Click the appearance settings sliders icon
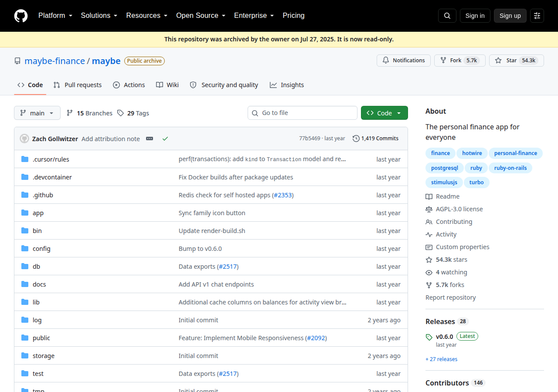This screenshot has height=392, width=558. pos(537,16)
